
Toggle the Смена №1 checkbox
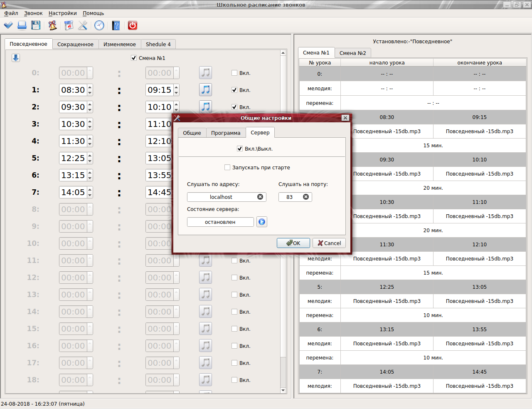134,58
